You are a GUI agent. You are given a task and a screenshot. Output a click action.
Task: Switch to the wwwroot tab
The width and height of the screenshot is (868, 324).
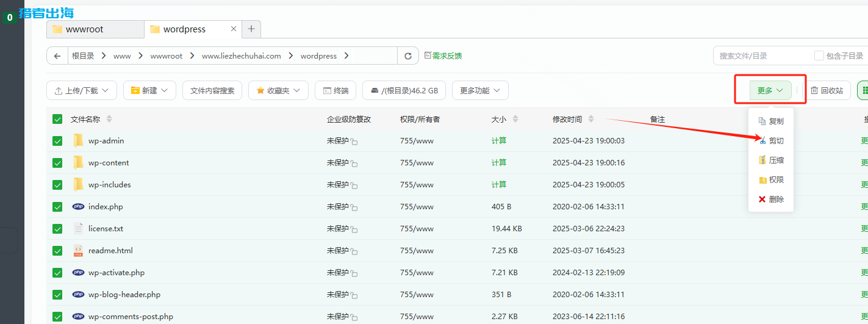[x=95, y=29]
